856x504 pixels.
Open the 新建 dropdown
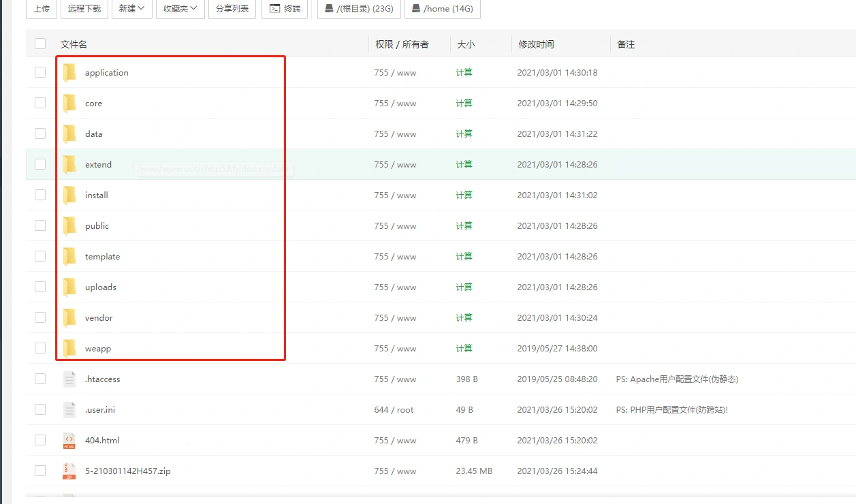point(131,8)
